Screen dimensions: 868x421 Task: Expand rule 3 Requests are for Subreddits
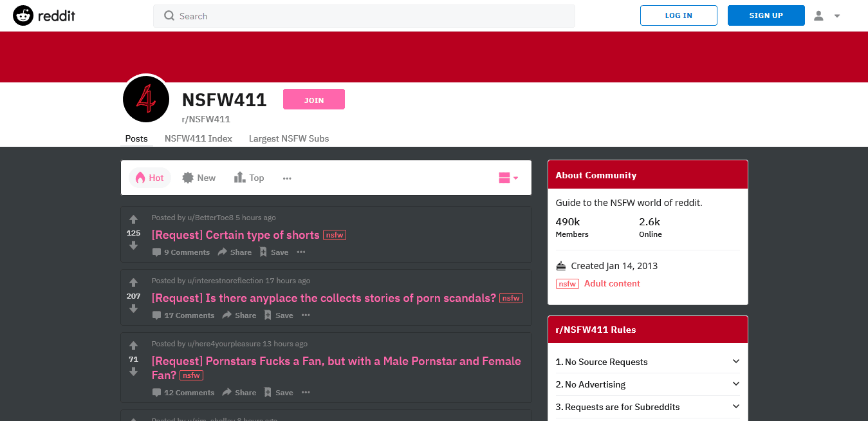tap(648, 407)
